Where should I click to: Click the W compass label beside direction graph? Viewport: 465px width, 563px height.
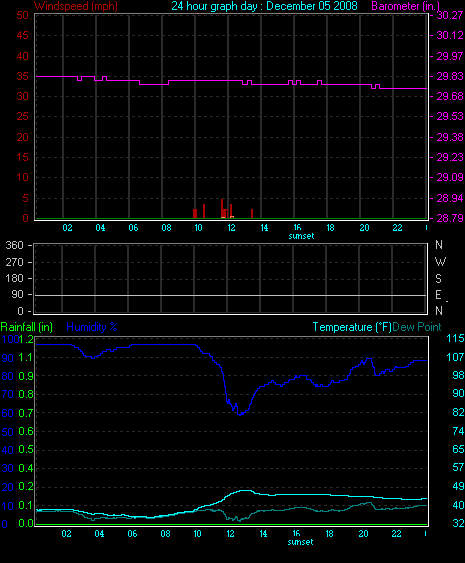(440, 262)
